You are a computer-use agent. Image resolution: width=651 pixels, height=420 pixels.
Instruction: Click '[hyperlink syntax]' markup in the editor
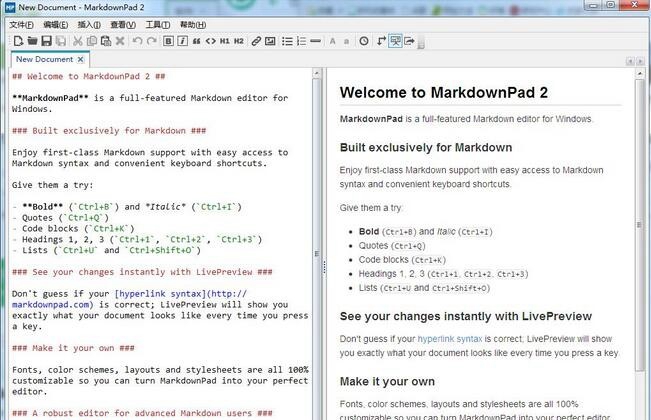[161, 294]
